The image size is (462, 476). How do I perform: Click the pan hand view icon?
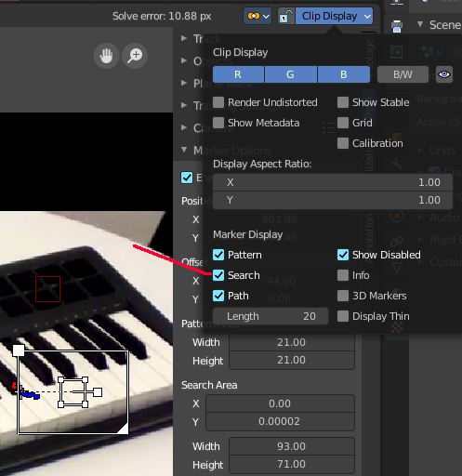click(106, 56)
